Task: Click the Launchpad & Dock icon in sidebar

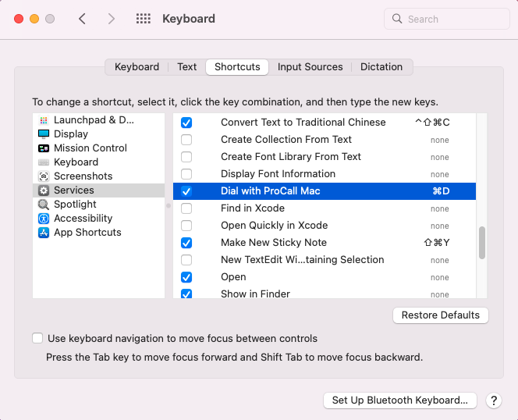Action: click(44, 120)
